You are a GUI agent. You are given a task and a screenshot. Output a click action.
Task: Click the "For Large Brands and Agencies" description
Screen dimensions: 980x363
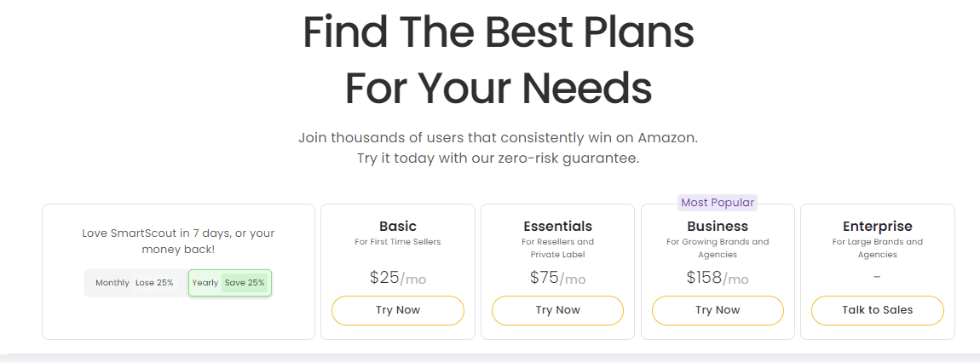878,248
